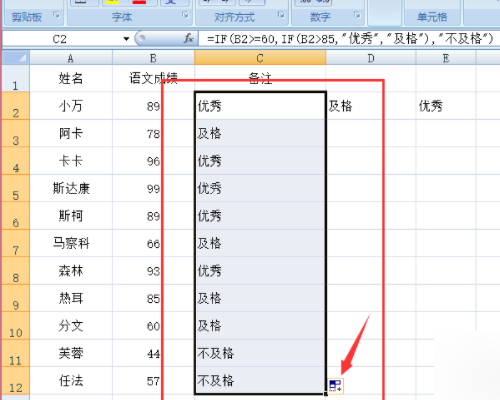Select the name cell 斯柯
Viewport: 500px width, 400px height.
[x=71, y=216]
